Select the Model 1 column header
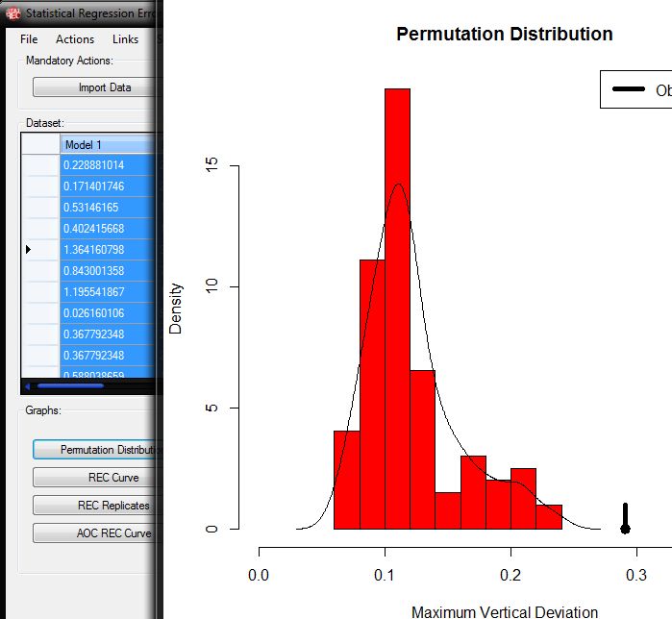This screenshot has height=619, width=672. click(x=108, y=145)
